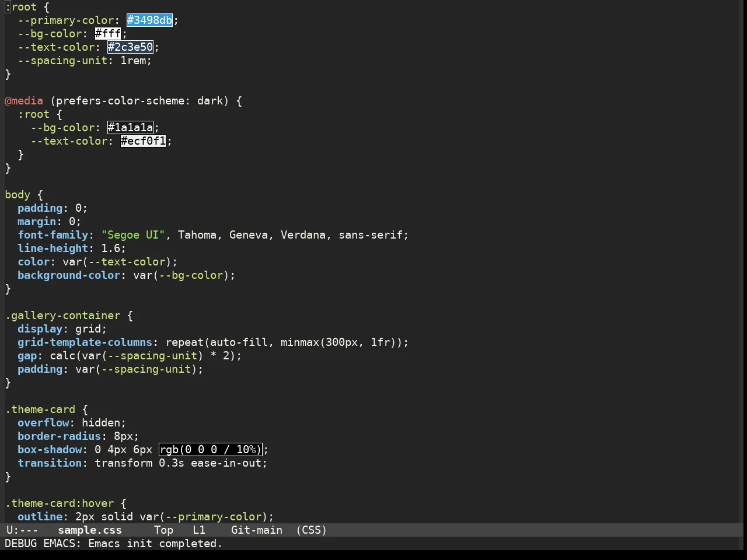
Task: Click the outline property name
Action: [40, 517]
